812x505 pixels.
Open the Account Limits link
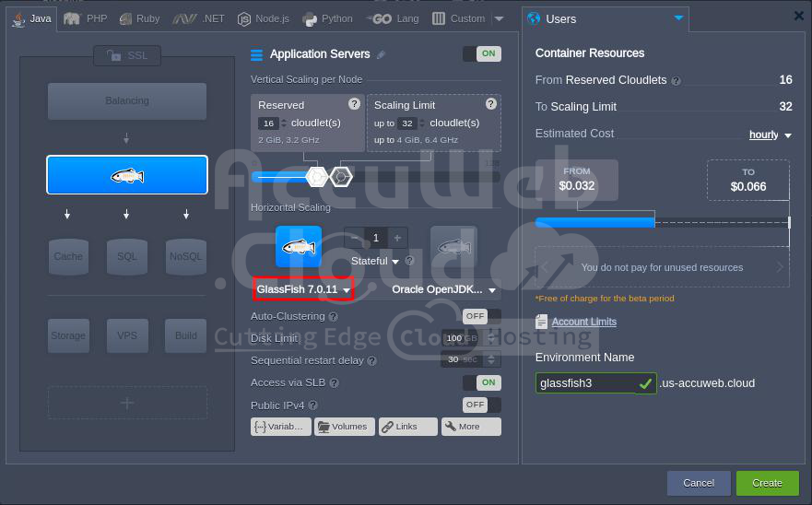(x=583, y=322)
